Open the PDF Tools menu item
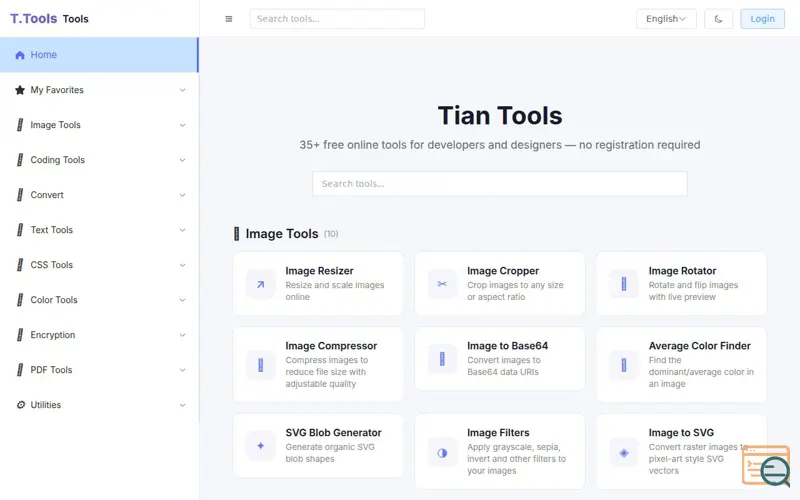Screen dimensions: 800x500 pyautogui.click(x=99, y=370)
